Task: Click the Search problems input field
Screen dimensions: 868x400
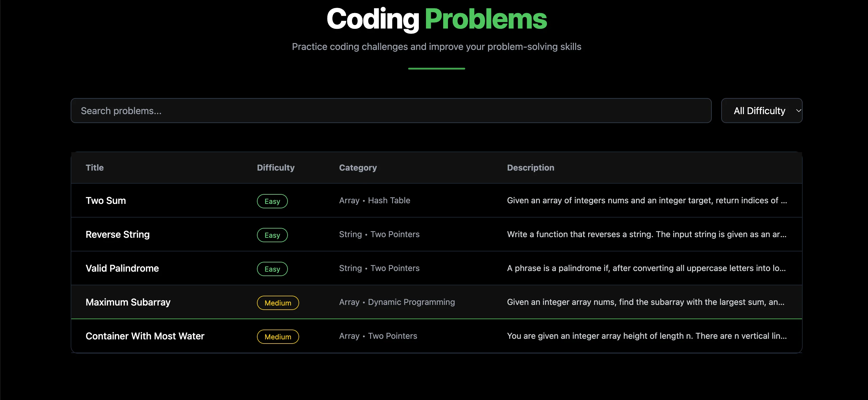Action: (x=391, y=111)
